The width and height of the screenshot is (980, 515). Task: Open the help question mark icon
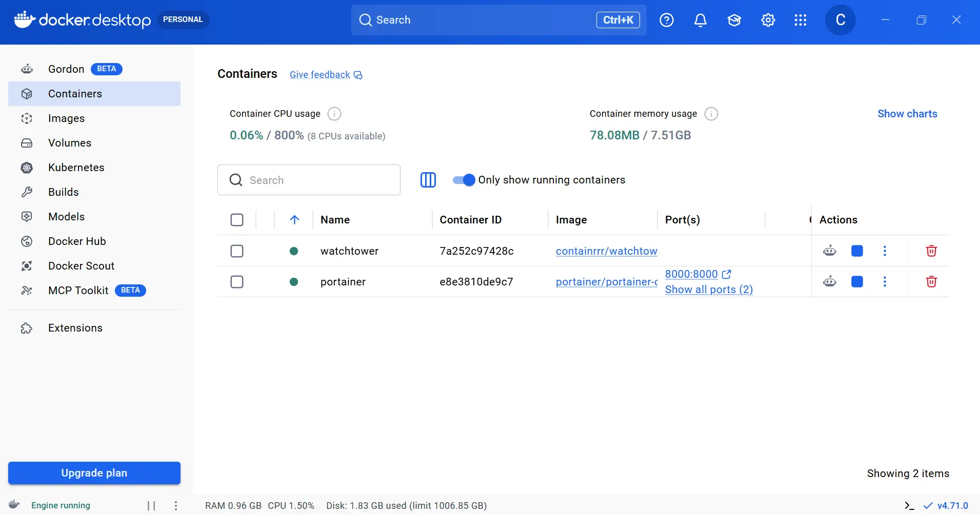click(667, 20)
